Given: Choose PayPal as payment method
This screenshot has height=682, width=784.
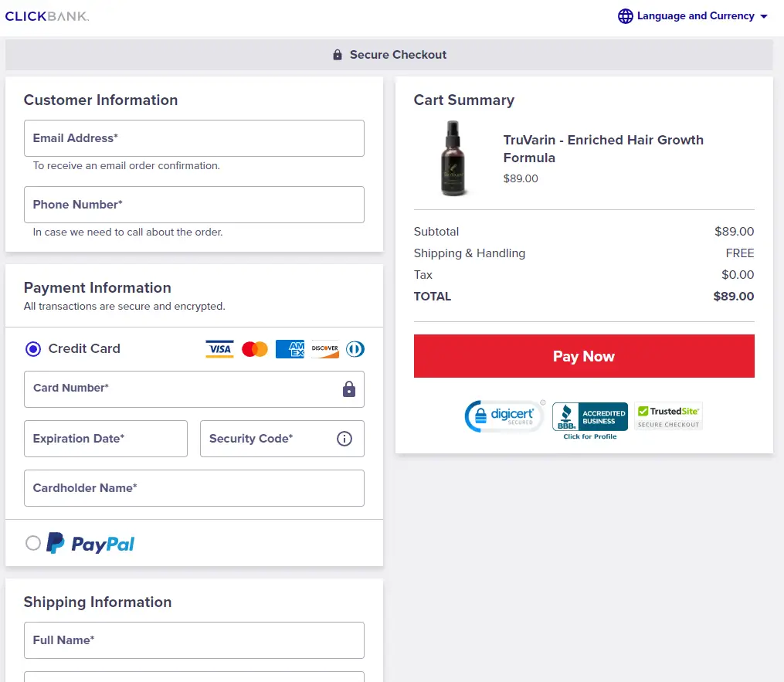Looking at the screenshot, I should click(90, 543).
